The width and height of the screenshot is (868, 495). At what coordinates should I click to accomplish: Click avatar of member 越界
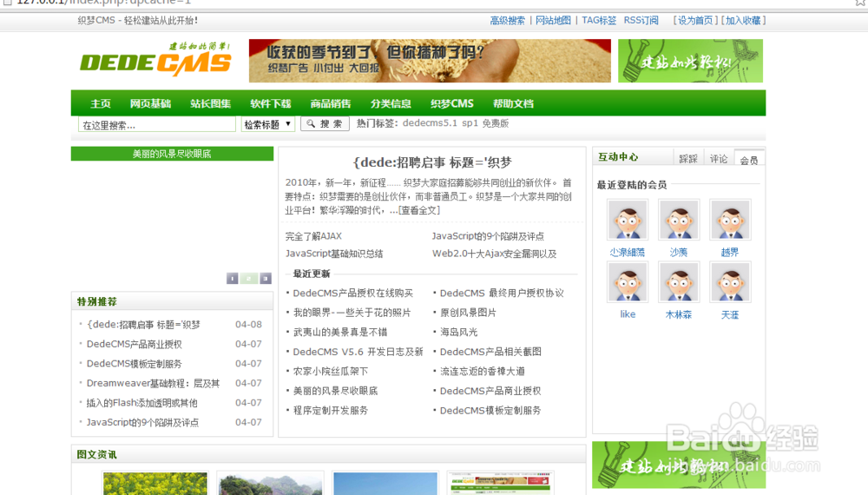point(730,220)
